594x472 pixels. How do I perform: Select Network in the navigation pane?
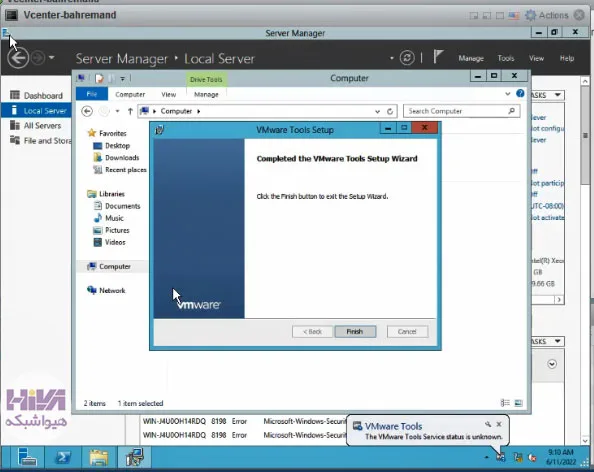point(106,290)
